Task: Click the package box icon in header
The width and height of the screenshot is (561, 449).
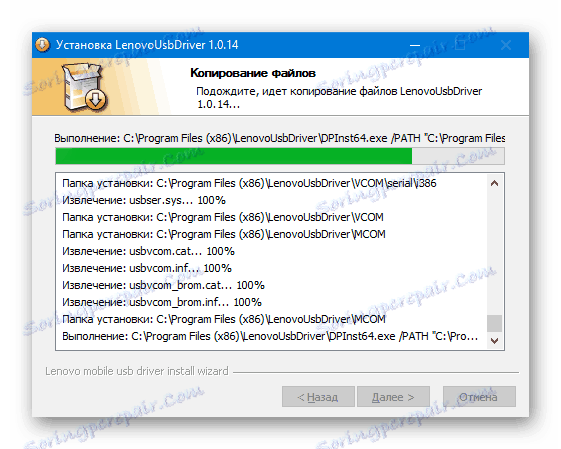Action: pos(83,87)
